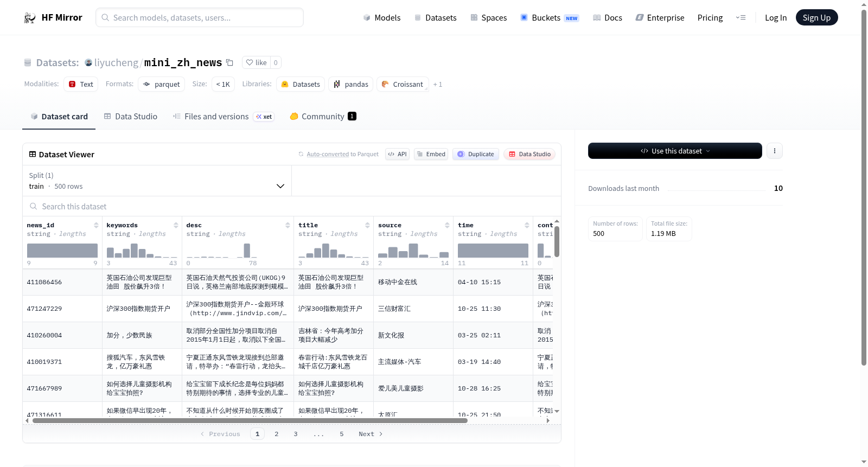868x467 pixels.
Task: Select the pandas library tag
Action: [x=350, y=84]
